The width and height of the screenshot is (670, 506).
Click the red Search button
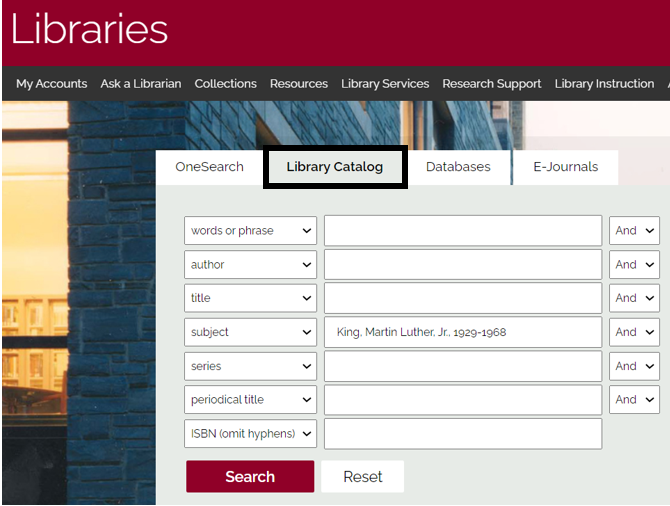250,477
